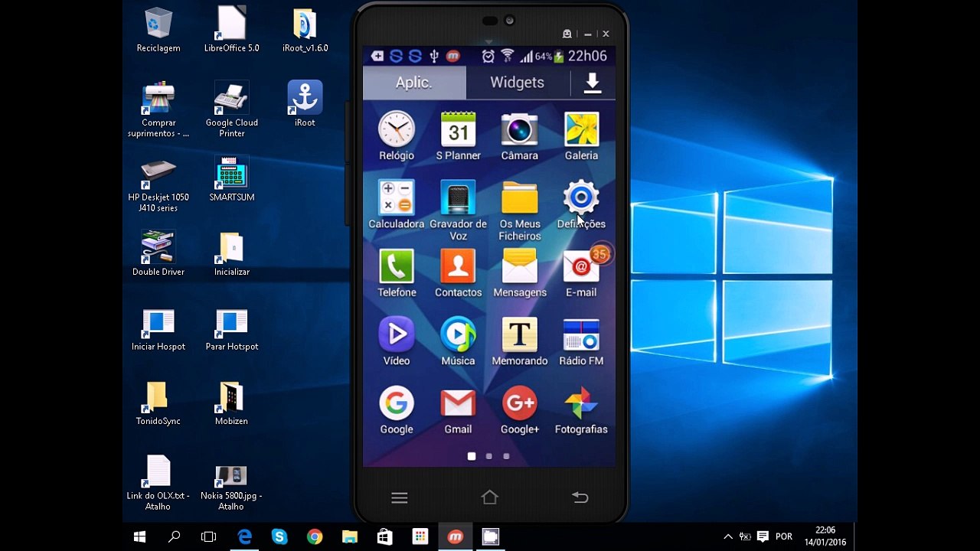
Task: Open Windows Store from taskbar
Action: click(x=385, y=537)
